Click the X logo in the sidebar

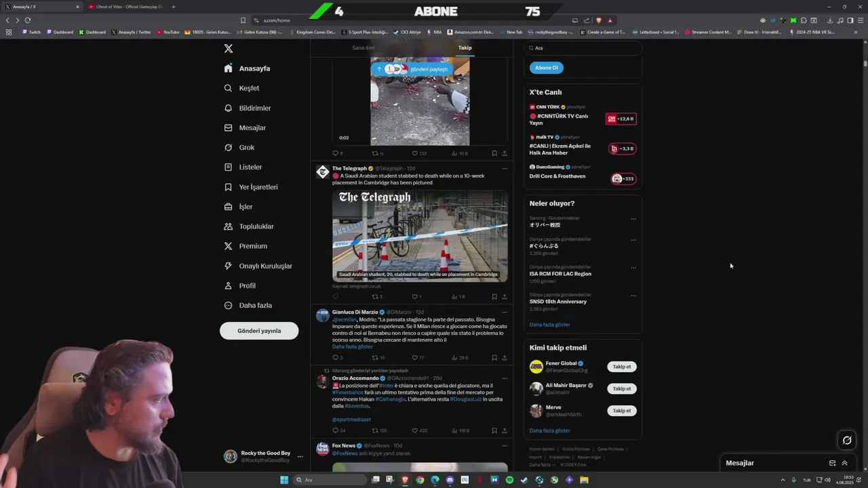click(x=229, y=49)
